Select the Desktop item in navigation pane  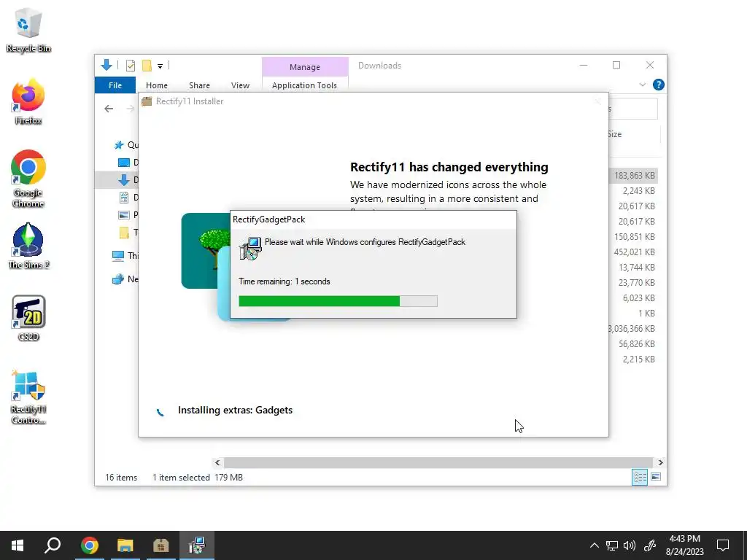[x=128, y=163]
